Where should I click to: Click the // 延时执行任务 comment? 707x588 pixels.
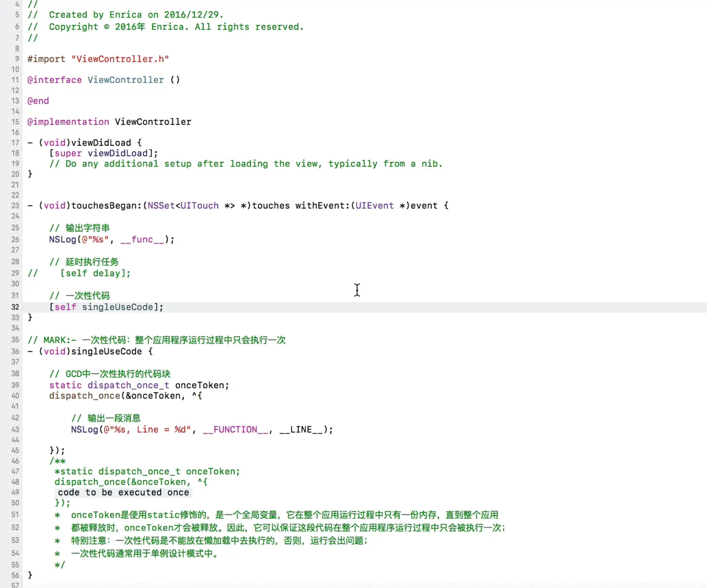pos(84,262)
